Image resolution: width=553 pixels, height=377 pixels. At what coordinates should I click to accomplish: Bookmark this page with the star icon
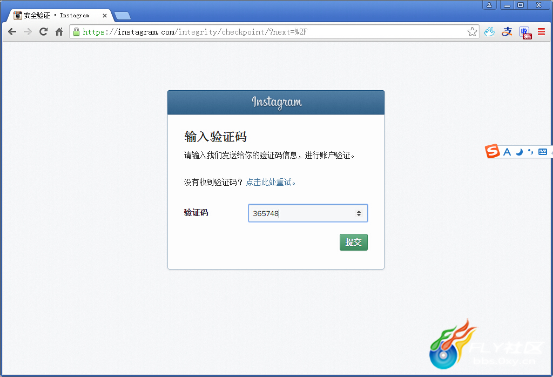[472, 32]
